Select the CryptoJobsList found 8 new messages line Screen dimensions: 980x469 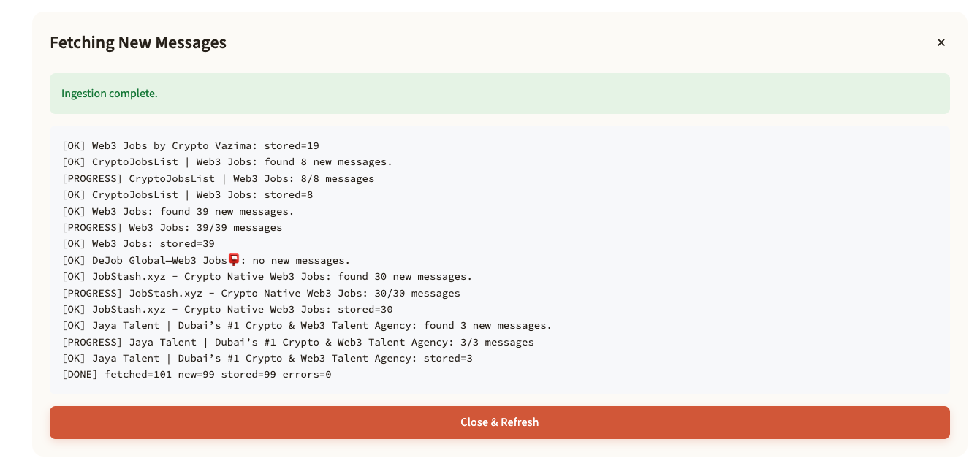[x=228, y=161]
